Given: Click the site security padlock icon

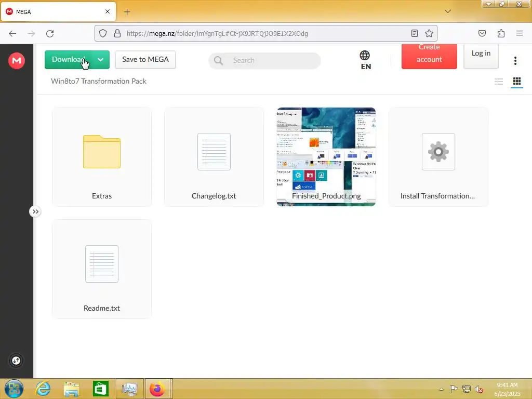Looking at the screenshot, I should [117, 33].
